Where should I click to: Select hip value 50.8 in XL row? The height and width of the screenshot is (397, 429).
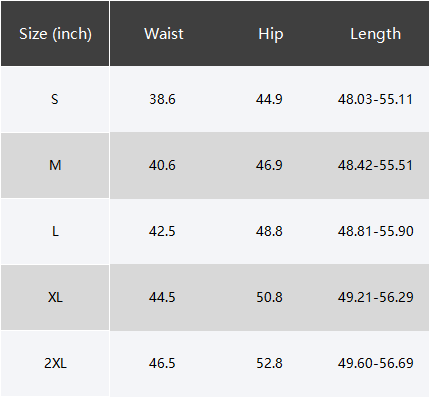pos(269,297)
